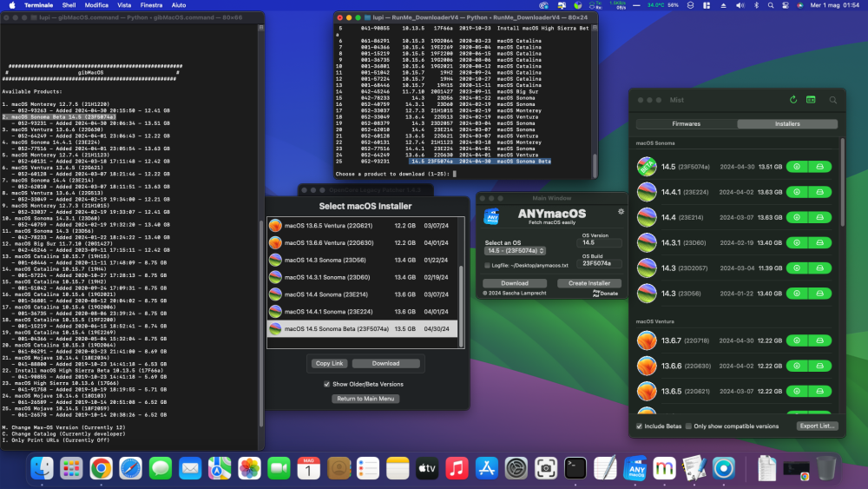Click Download button in ANYmacOS
Viewport: 868px width, 489px height.
pyautogui.click(x=515, y=283)
